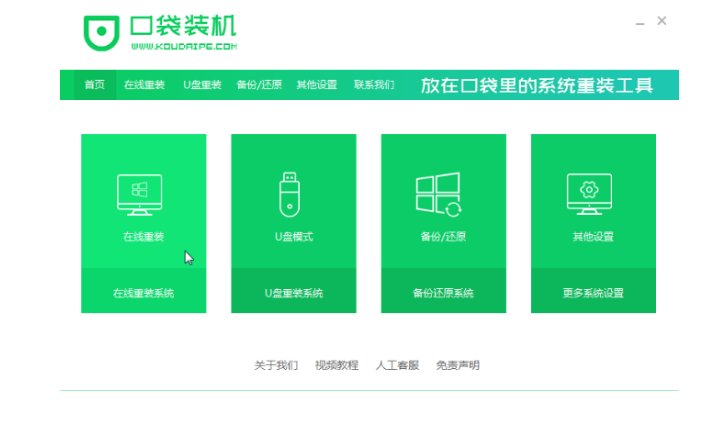View the 免责声明 link
701x444 pixels.
(457, 366)
